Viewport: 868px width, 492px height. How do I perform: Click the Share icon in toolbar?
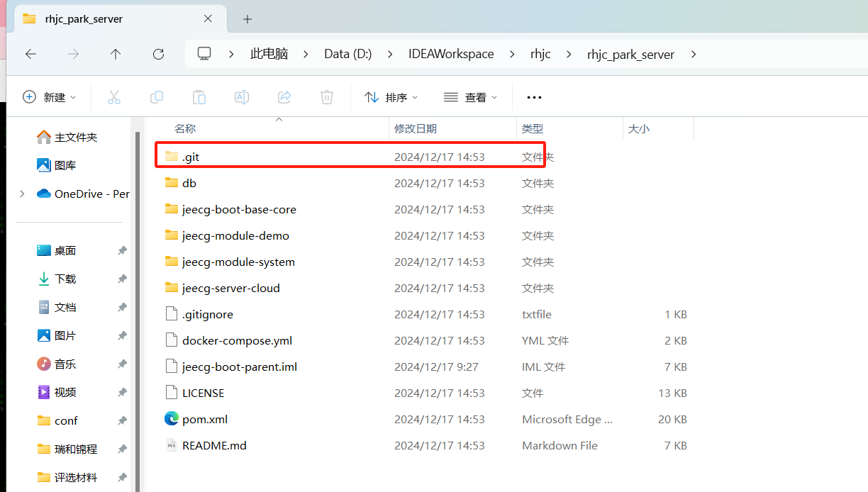coord(284,97)
